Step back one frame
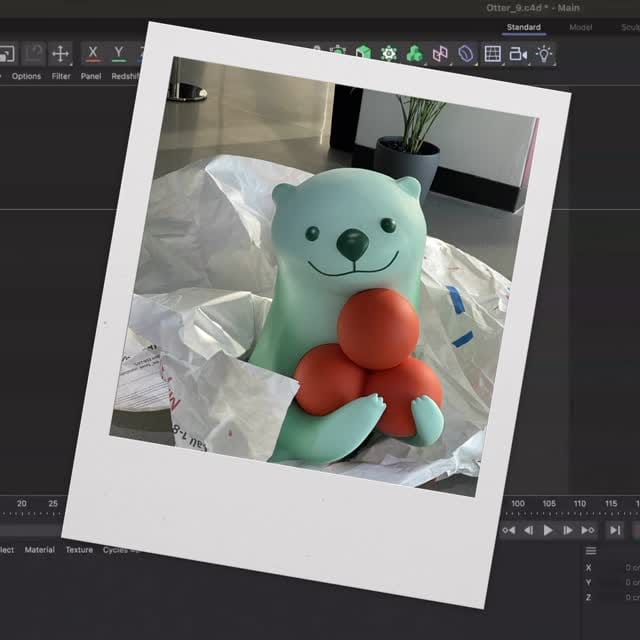Viewport: 640px width, 640px height. (528, 530)
